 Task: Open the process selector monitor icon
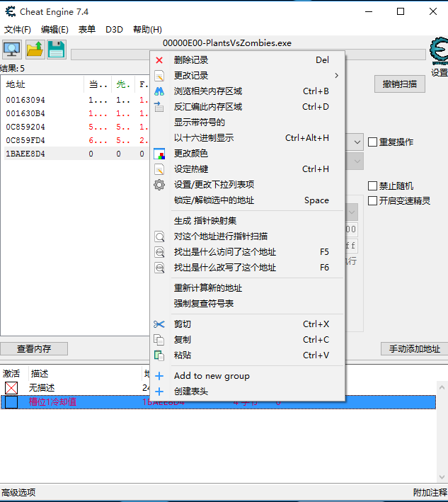12,50
